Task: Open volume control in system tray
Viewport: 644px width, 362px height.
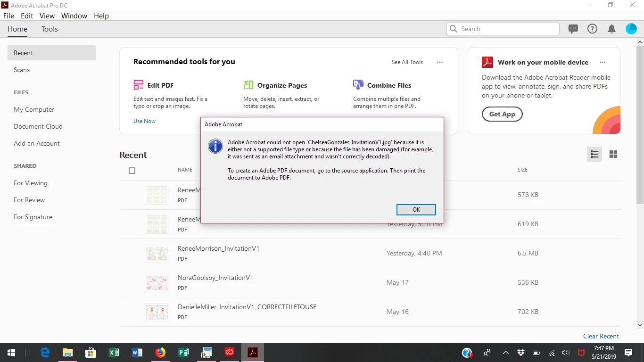Action: (566, 353)
